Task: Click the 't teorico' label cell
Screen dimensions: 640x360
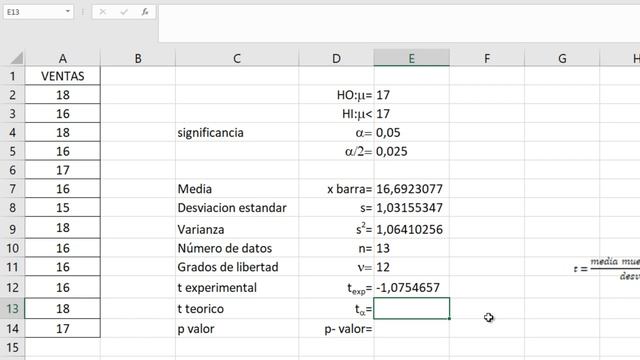Action: tap(237, 309)
